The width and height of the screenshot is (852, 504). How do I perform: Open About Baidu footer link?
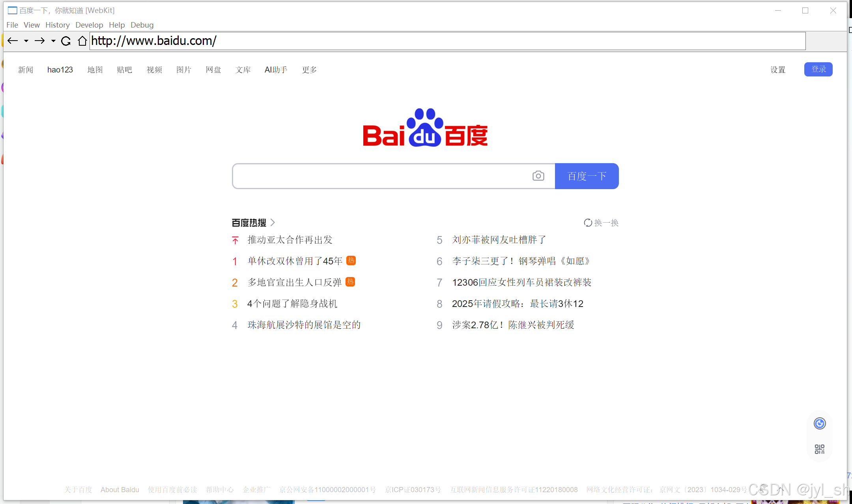pos(120,490)
